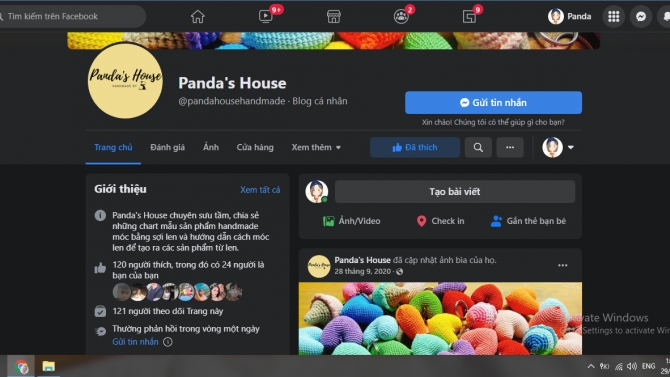The height and width of the screenshot is (377, 670).
Task: Open the Messenger icon in top bar
Action: click(641, 17)
